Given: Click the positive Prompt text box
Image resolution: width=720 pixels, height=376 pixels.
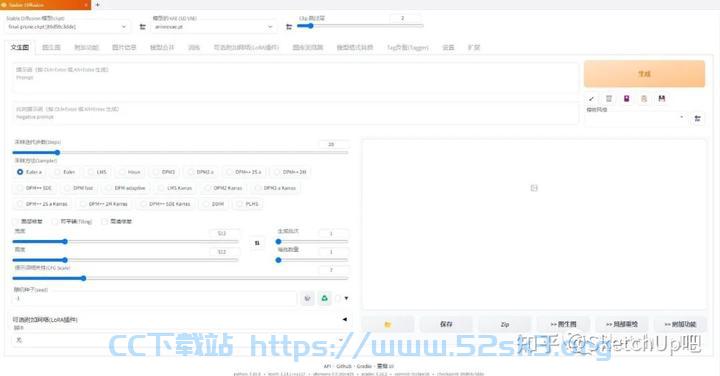Looking at the screenshot, I should [x=296, y=78].
